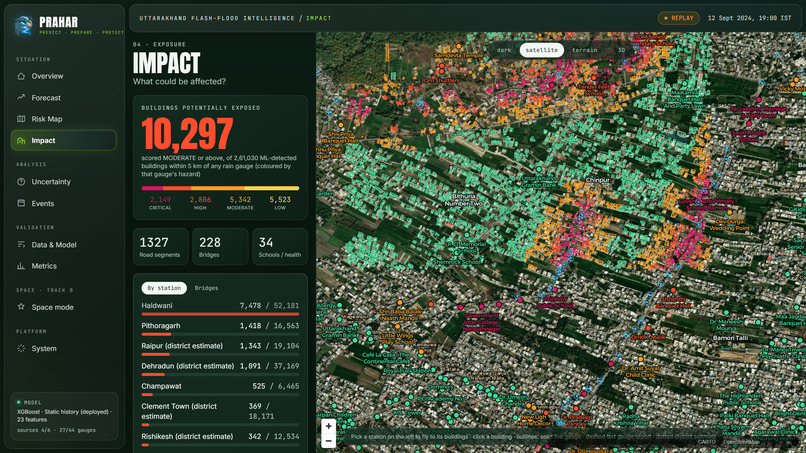Click the 228 Bridges card
The width and height of the screenshot is (806, 453).
point(220,247)
